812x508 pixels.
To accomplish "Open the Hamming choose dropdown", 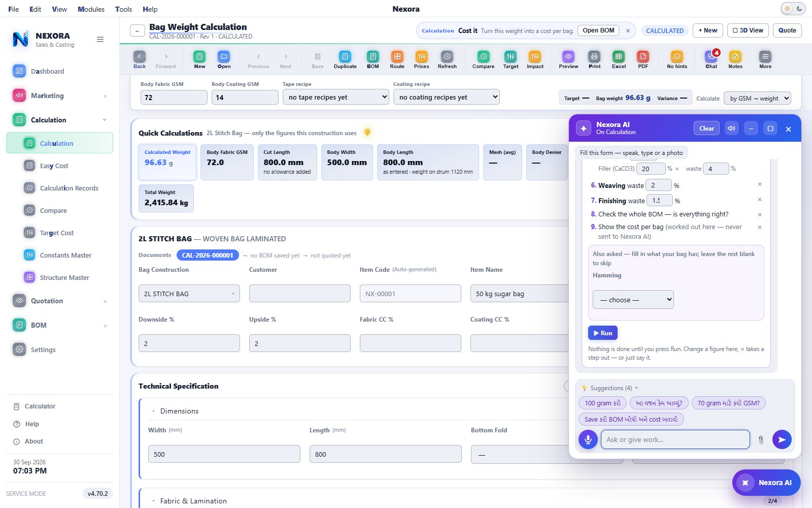I will [633, 300].
